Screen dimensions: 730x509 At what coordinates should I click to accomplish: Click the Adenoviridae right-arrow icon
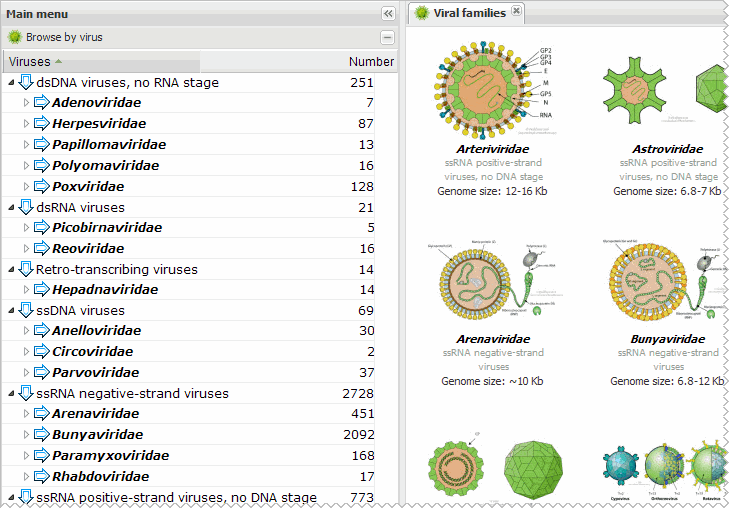point(41,102)
